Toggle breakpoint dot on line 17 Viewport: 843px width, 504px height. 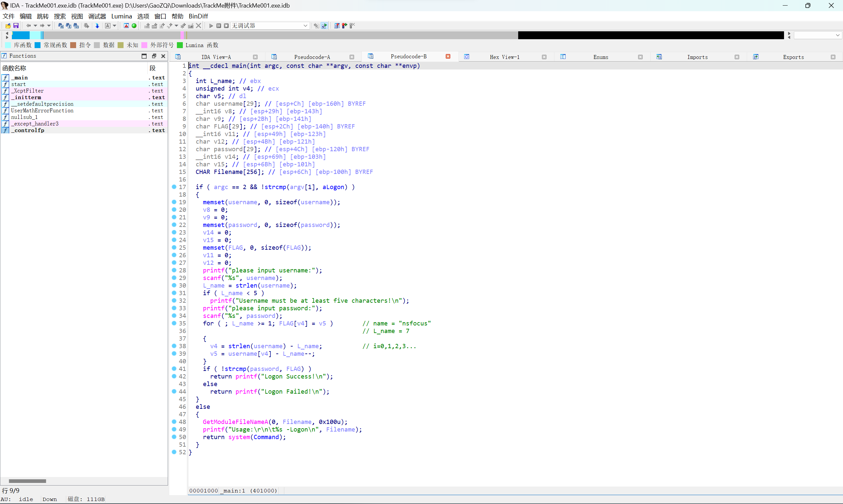(x=174, y=187)
